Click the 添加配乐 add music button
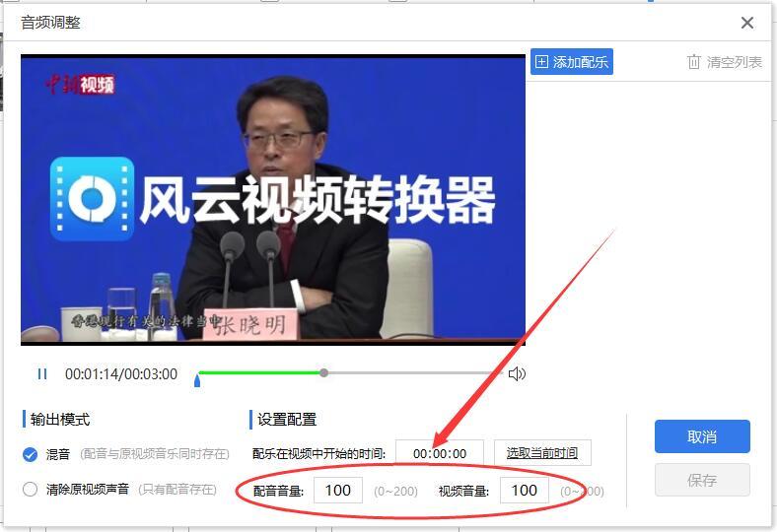Image resolution: width=777 pixels, height=532 pixels. (x=572, y=62)
